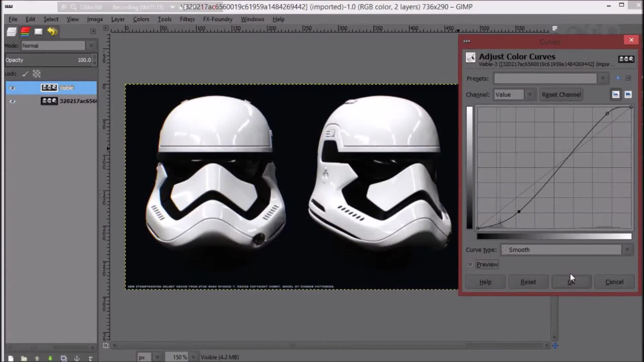Click the Reset button in Curves
The image size is (644, 362).
click(528, 282)
